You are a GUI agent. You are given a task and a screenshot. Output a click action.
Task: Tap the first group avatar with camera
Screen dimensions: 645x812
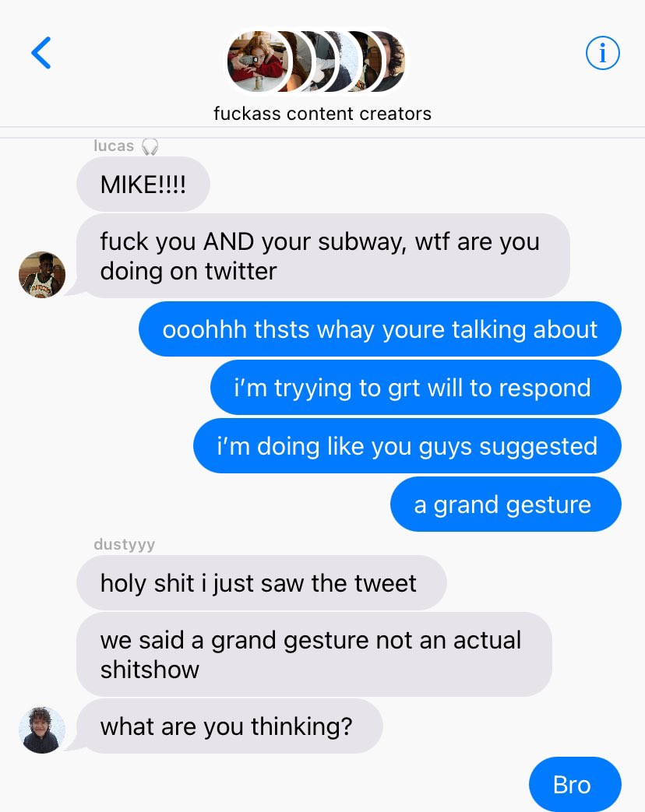coord(258,62)
